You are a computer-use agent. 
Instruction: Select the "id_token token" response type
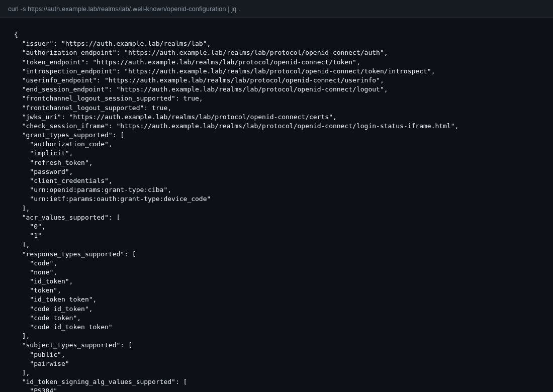click(61, 300)
